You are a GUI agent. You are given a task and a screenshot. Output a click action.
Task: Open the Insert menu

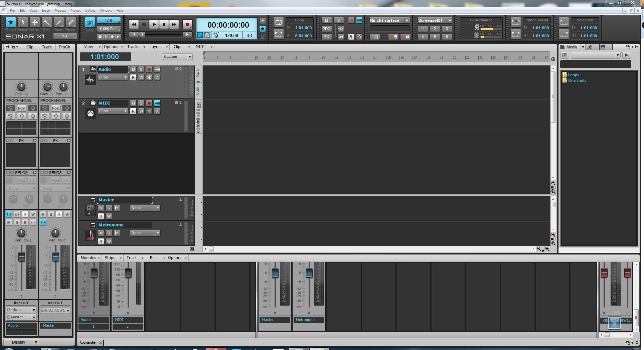pos(46,11)
